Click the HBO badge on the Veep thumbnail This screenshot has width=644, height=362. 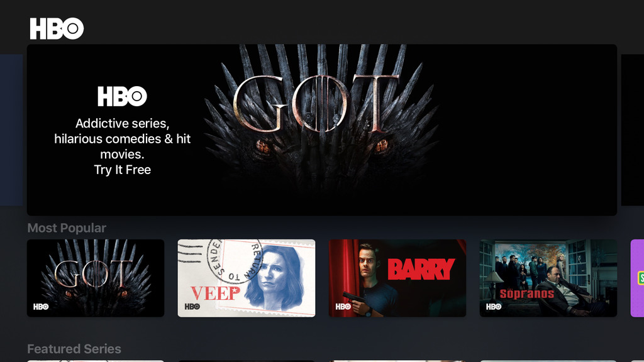(x=192, y=307)
